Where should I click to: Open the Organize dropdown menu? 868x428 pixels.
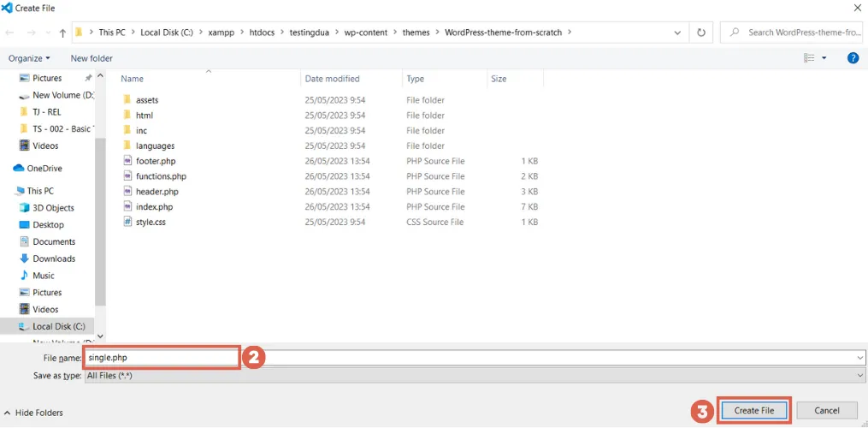pyautogui.click(x=29, y=58)
